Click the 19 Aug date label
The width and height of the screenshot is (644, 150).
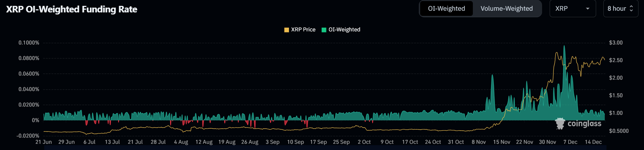(227, 142)
